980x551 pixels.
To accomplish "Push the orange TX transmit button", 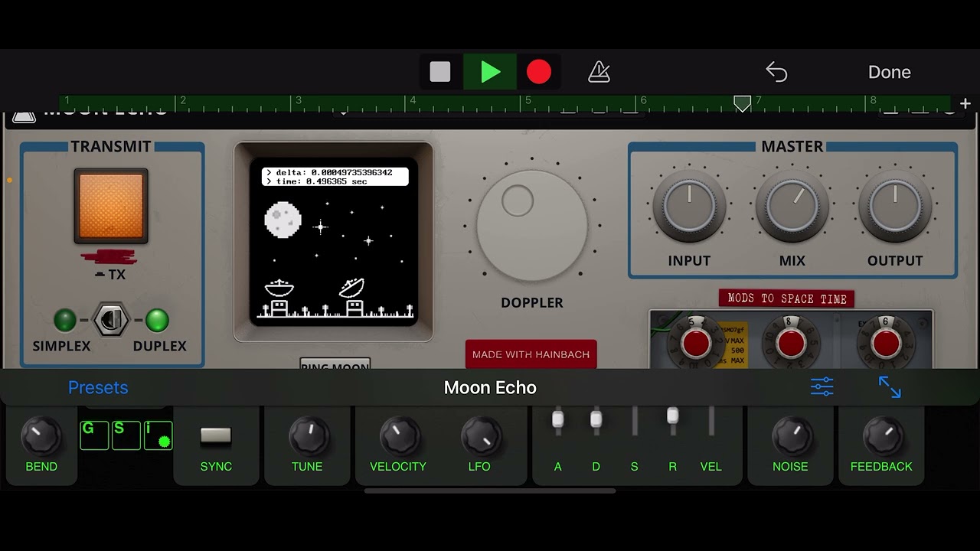I will pyautogui.click(x=111, y=206).
